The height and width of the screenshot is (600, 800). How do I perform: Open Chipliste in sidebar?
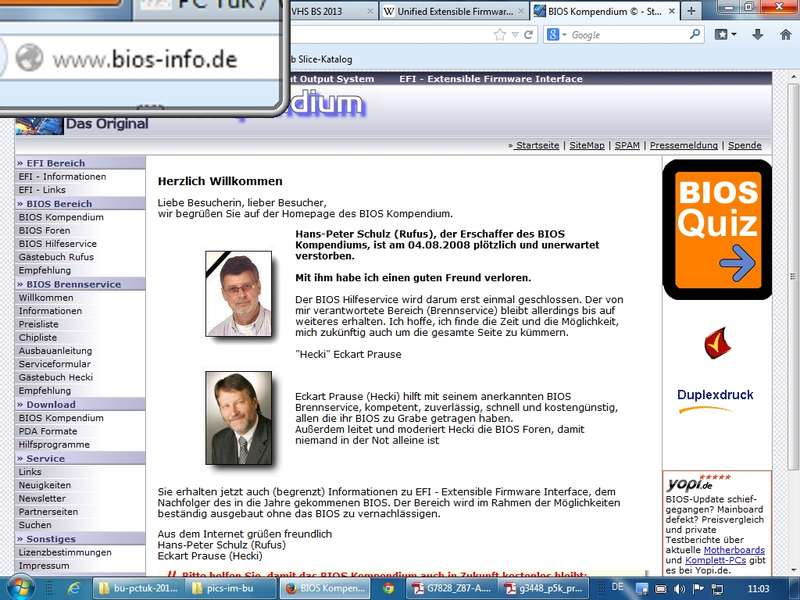[38, 337]
